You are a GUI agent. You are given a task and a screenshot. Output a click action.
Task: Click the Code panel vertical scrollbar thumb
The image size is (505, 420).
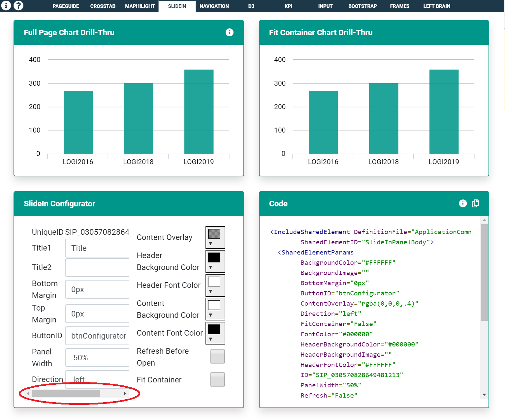coord(484,272)
